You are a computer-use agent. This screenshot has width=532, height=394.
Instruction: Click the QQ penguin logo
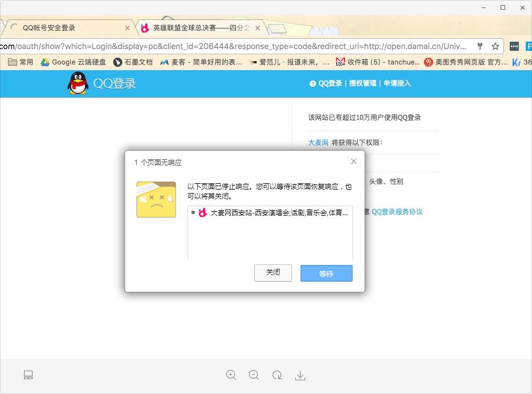tap(77, 83)
